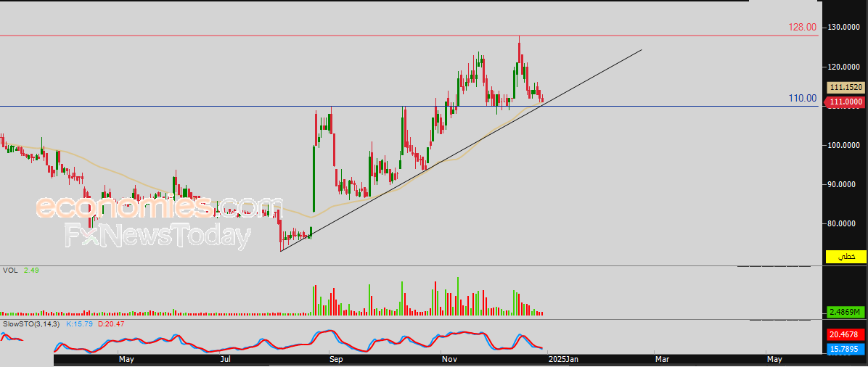Click the green 2.4869M volume tag
Image resolution: width=868 pixels, height=367 pixels.
point(846,312)
